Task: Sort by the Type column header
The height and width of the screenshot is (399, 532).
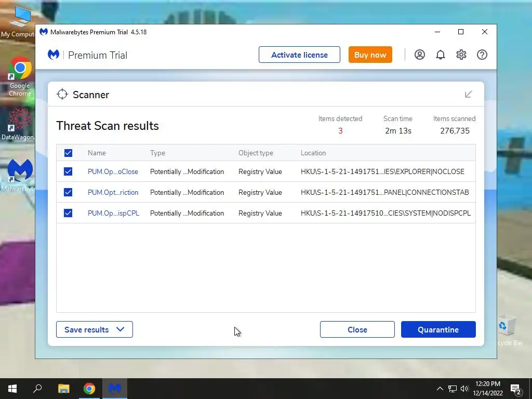Action: (157, 153)
